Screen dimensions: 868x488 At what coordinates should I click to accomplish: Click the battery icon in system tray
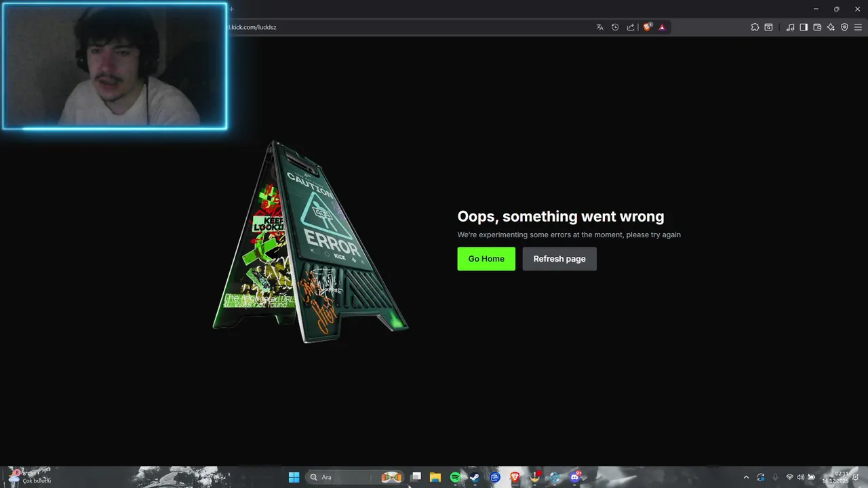pyautogui.click(x=812, y=477)
